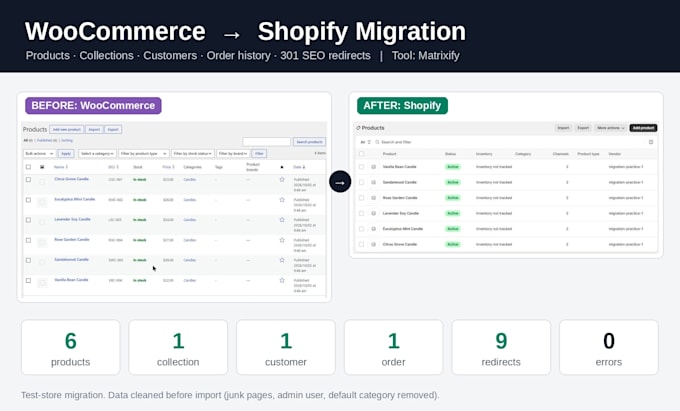Click the Eucalyptus Mint Candle name in Shopify
680x411 pixels.
coord(403,229)
